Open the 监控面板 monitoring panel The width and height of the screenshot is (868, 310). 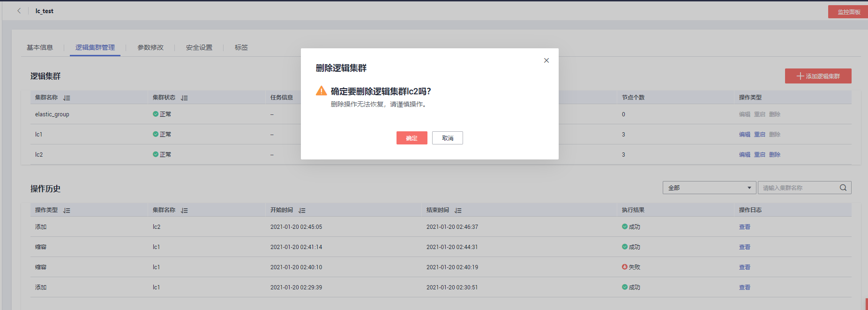849,12
